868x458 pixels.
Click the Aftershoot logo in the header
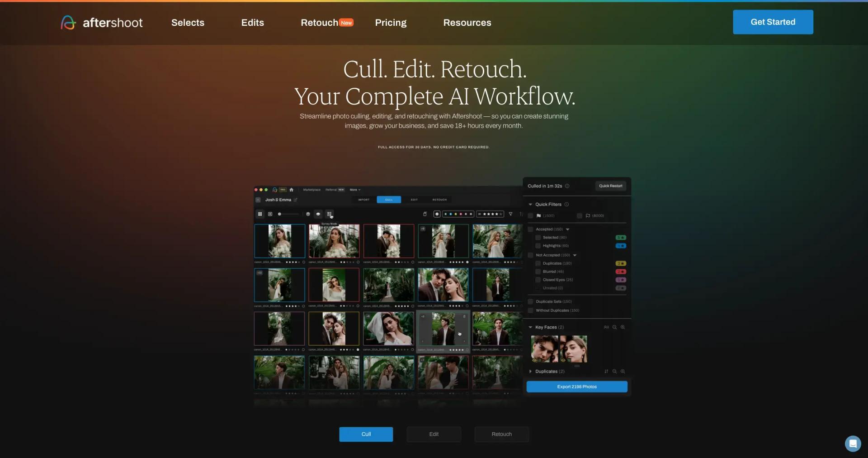[102, 23]
